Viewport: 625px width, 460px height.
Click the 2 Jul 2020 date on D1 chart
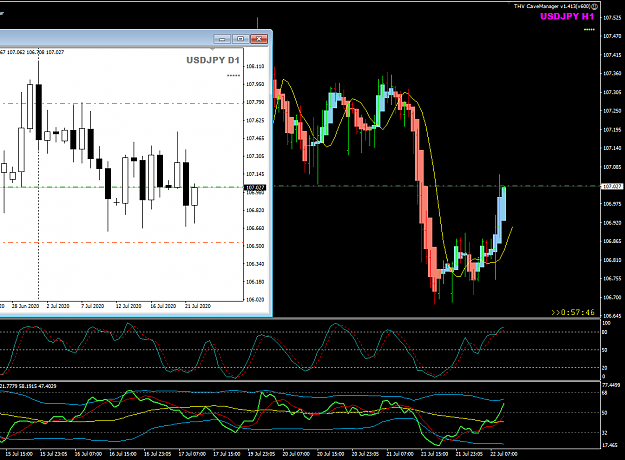click(58, 306)
